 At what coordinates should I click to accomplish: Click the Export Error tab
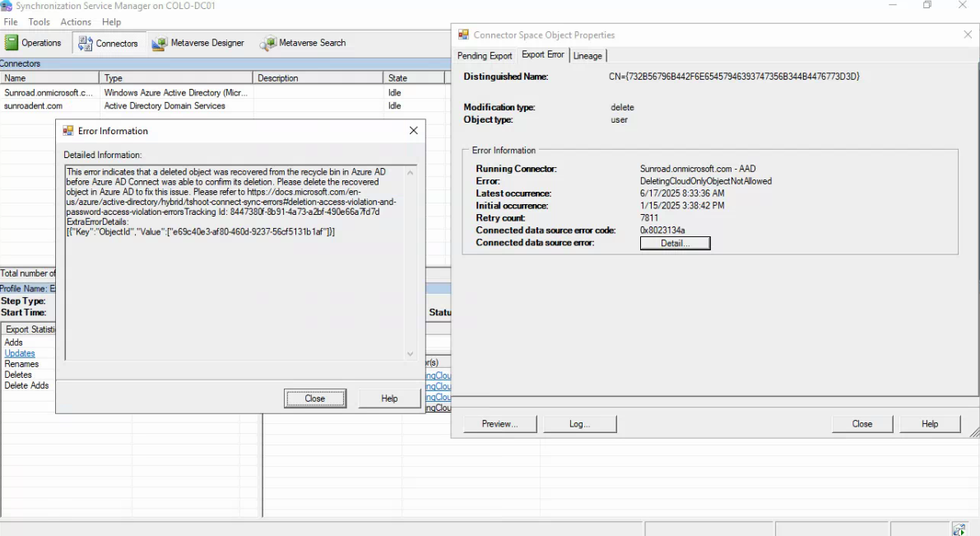pos(542,56)
